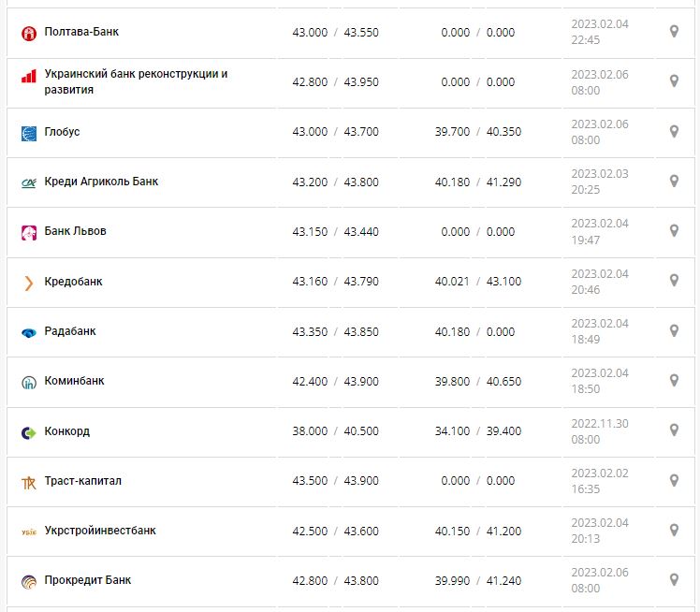Screen dimensions: 700x612
Task: Open map pin for Полтава-Банк
Action: tap(673, 32)
